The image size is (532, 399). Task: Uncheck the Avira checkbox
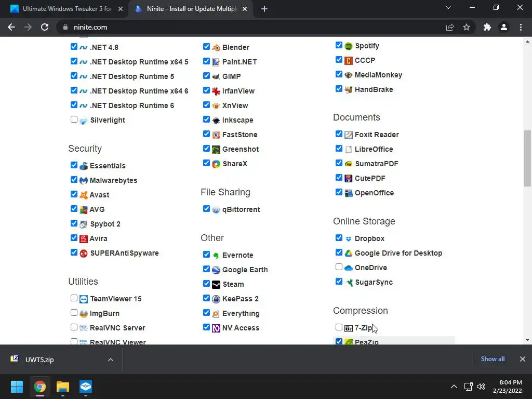tap(74, 238)
